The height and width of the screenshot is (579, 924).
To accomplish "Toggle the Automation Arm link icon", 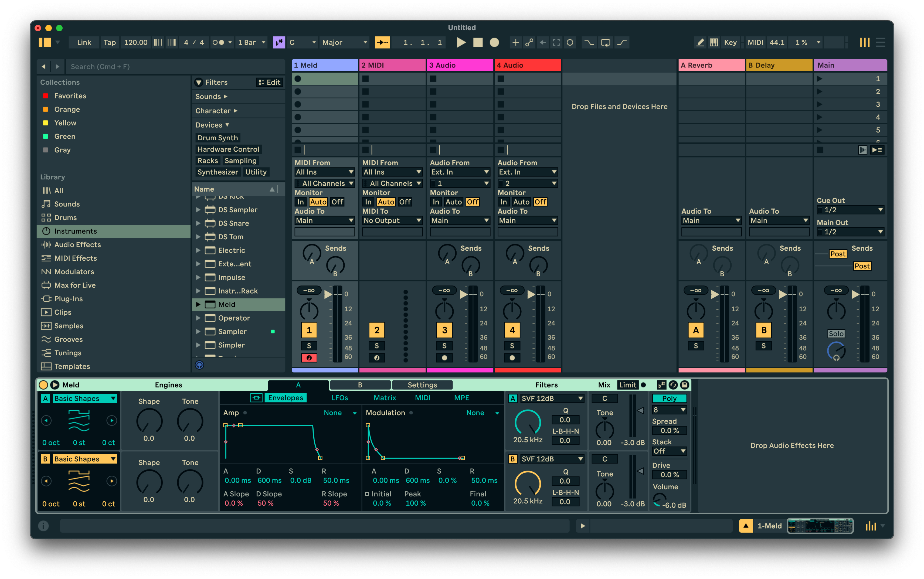I will point(529,43).
